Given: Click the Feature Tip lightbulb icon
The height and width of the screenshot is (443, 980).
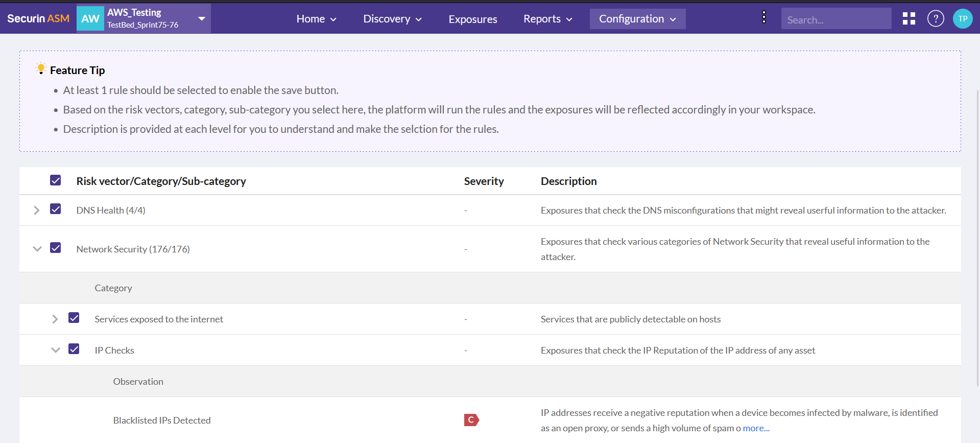Looking at the screenshot, I should 41,69.
